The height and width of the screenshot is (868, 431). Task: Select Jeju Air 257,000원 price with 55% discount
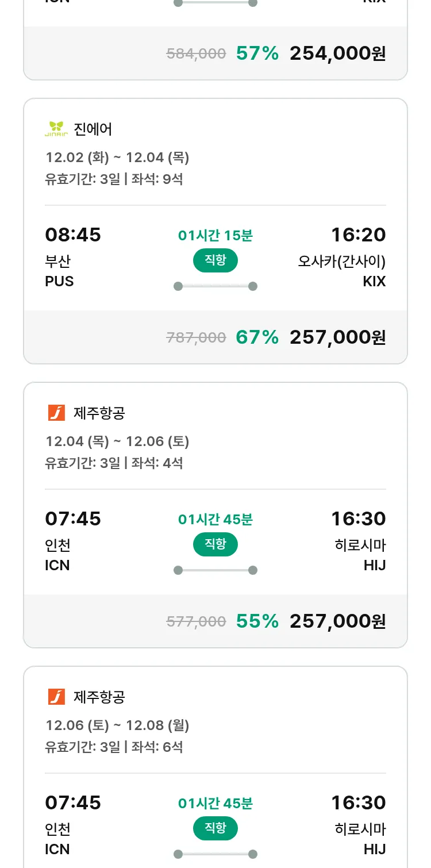click(x=337, y=621)
